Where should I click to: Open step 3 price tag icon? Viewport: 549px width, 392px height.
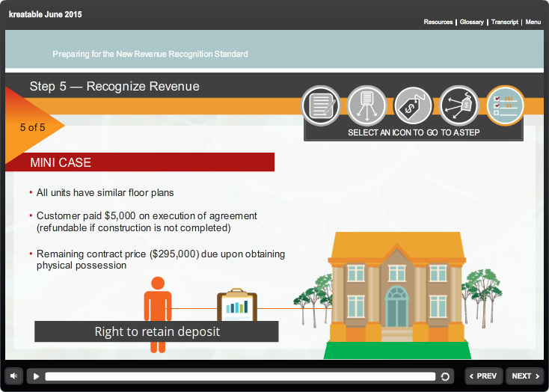413,106
